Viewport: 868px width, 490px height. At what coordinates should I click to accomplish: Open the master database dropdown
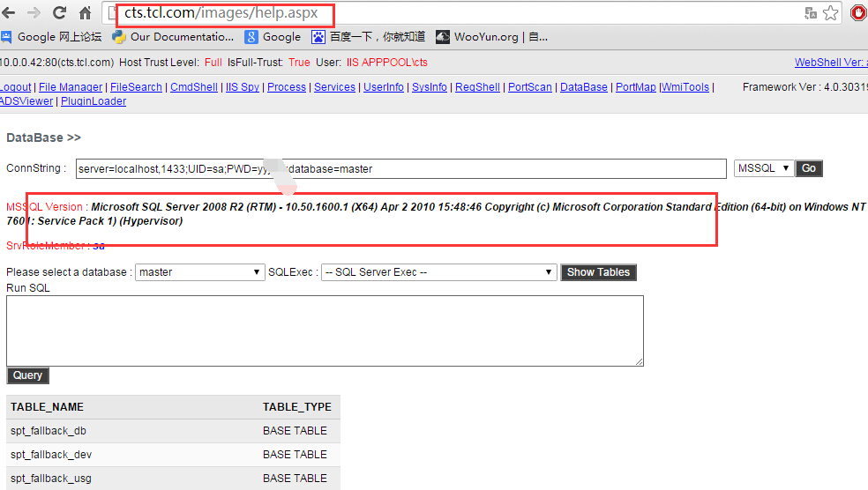coord(200,272)
